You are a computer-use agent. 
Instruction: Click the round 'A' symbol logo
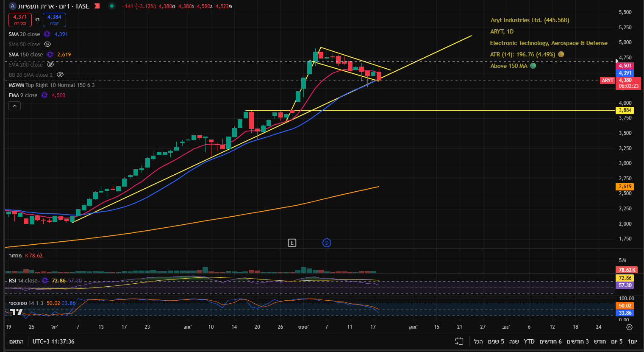[x=12, y=6]
